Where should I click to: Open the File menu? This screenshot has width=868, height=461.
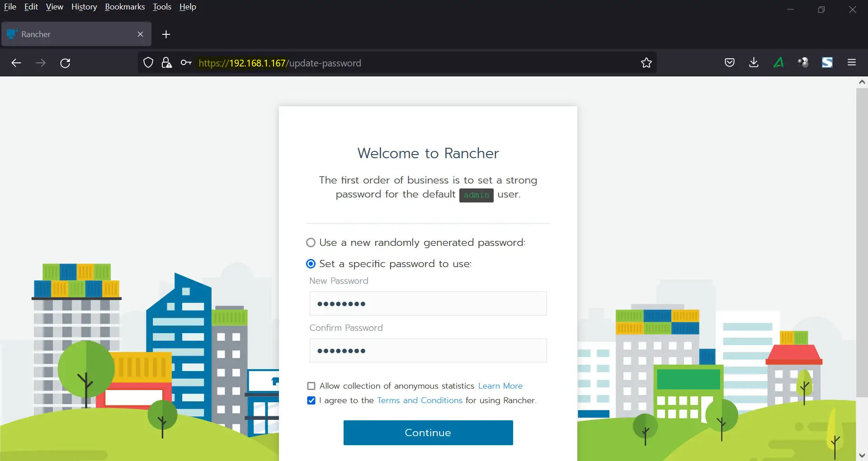point(10,7)
